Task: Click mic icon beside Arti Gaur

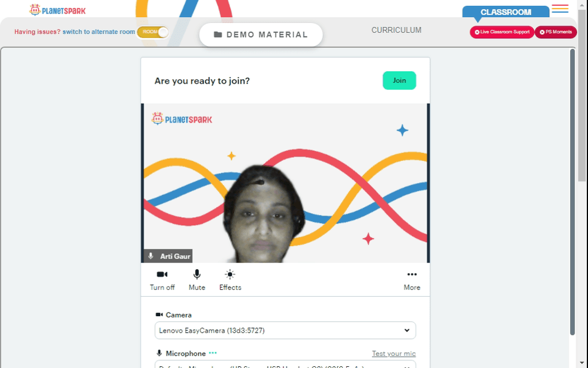Action: click(151, 256)
